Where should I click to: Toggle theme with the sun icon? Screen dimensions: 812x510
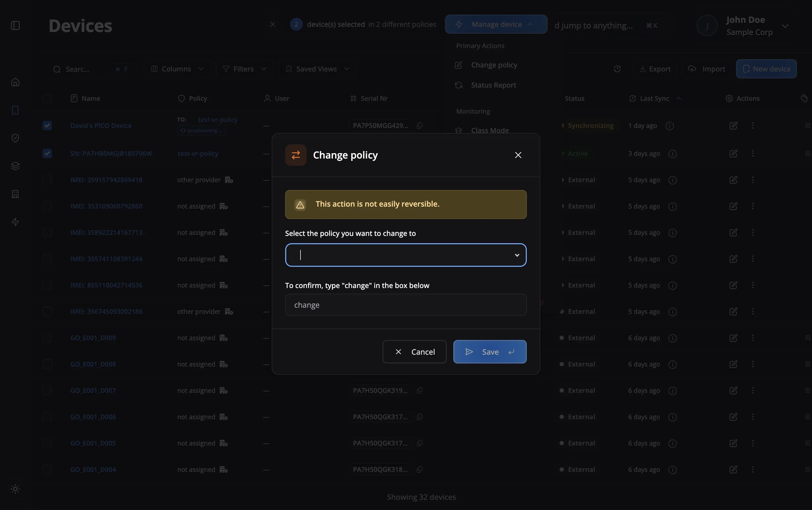pos(15,489)
